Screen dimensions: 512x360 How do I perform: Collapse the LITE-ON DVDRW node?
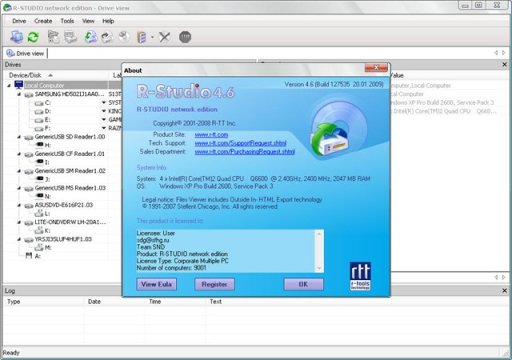[19, 222]
